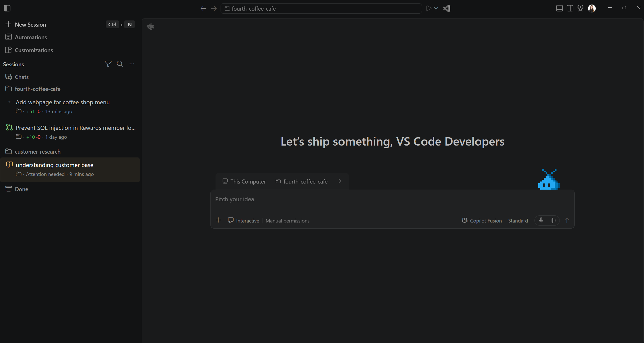Open the run button dropdown arrow

[x=436, y=8]
